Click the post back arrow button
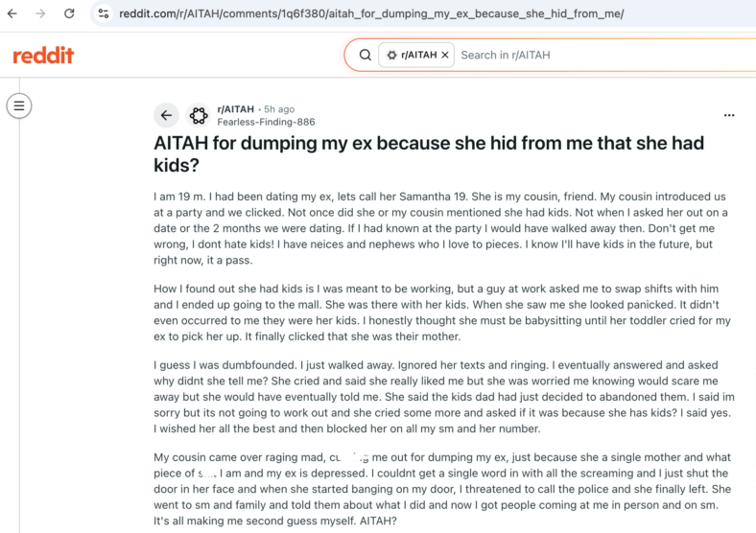 pyautogui.click(x=166, y=115)
